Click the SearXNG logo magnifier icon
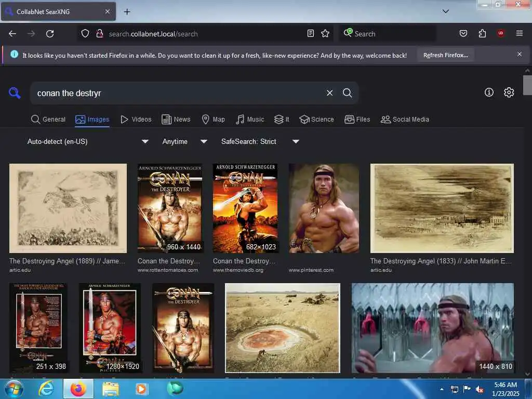 [15, 92]
